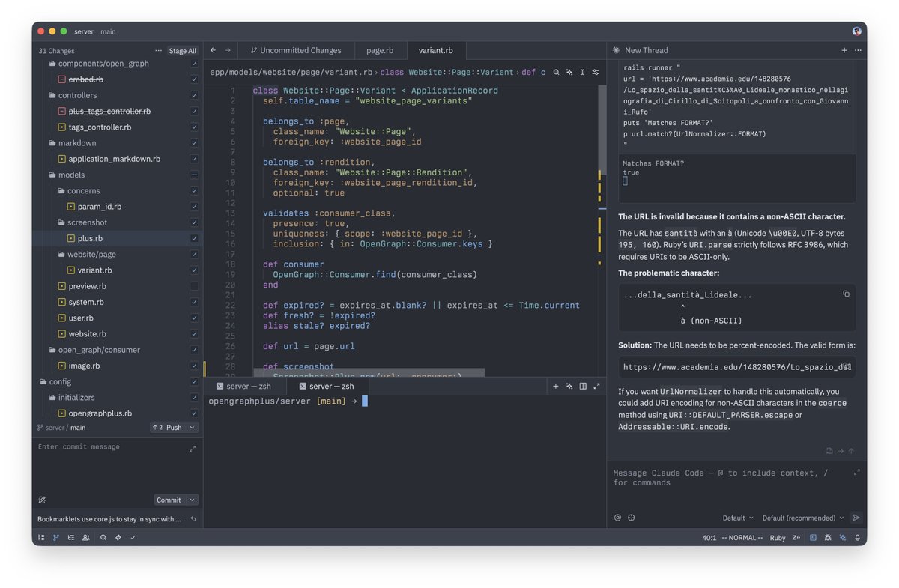The height and width of the screenshot is (588, 899).
Task: Open the Default (recommended) model dropdown
Action: pos(802,518)
